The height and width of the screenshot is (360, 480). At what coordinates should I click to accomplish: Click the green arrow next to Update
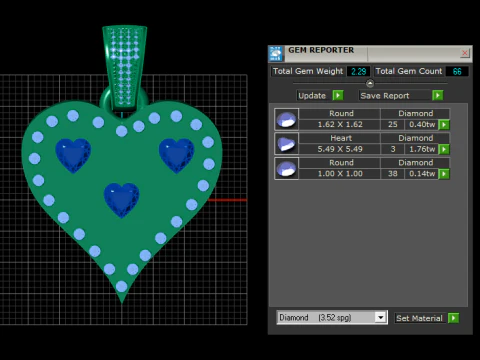click(x=338, y=96)
